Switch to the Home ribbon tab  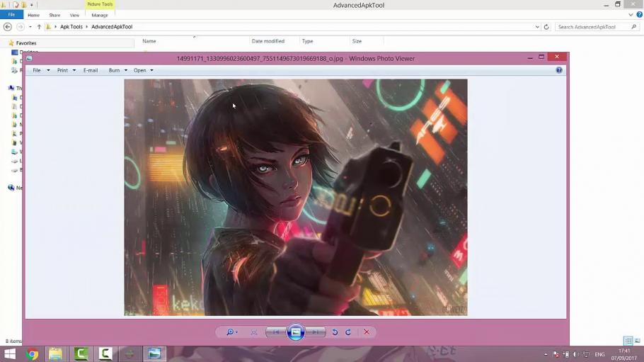pyautogui.click(x=34, y=15)
